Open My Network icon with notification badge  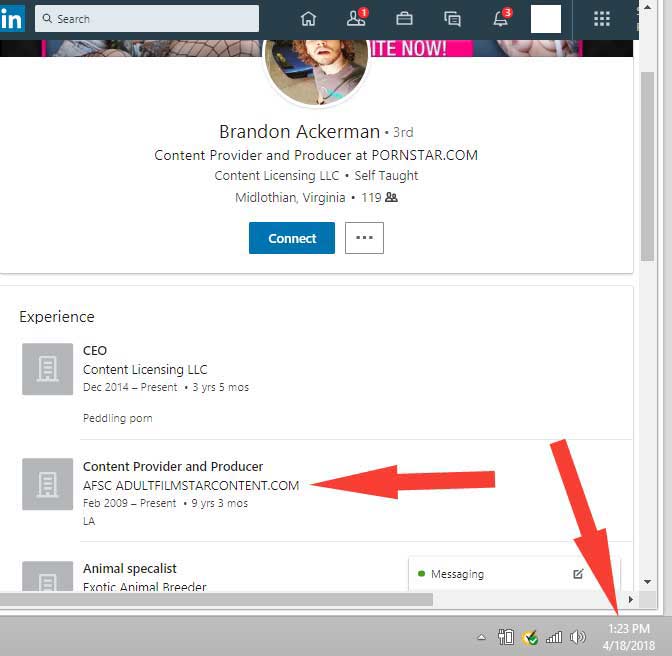point(357,18)
